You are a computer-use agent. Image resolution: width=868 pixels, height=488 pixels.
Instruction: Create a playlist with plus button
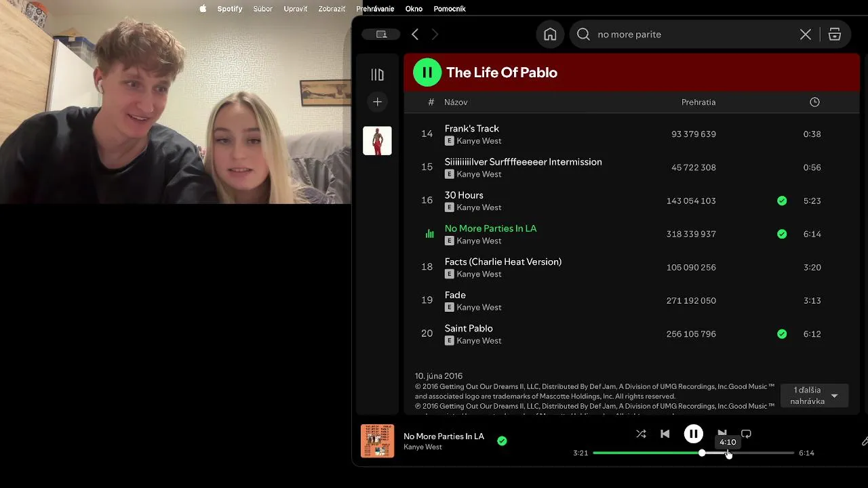tap(378, 102)
